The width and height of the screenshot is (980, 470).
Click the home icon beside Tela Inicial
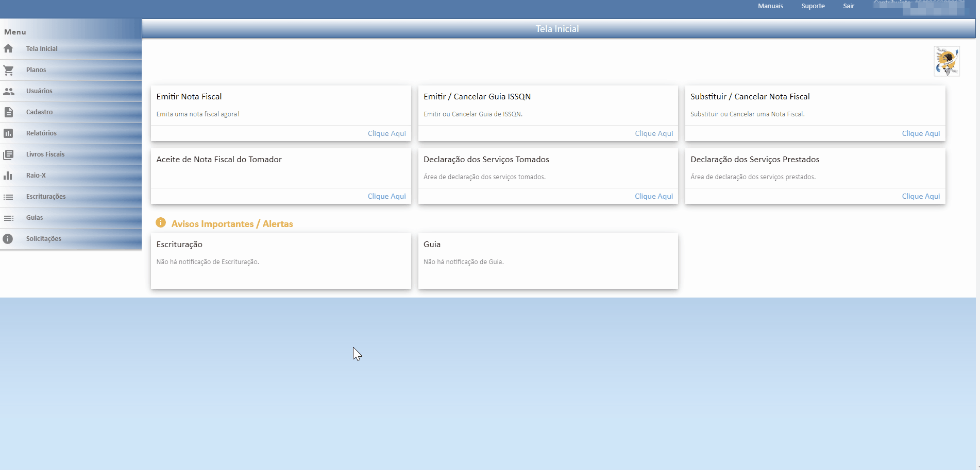(x=8, y=48)
